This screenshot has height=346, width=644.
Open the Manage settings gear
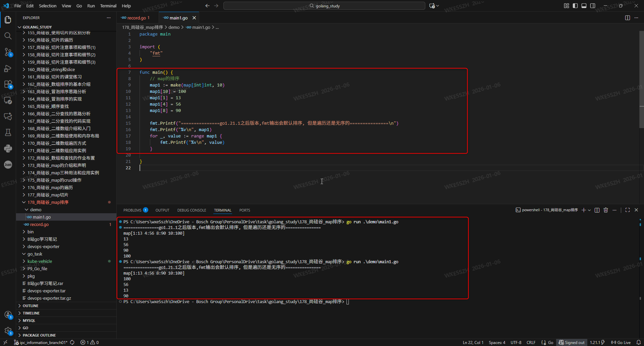(8, 331)
